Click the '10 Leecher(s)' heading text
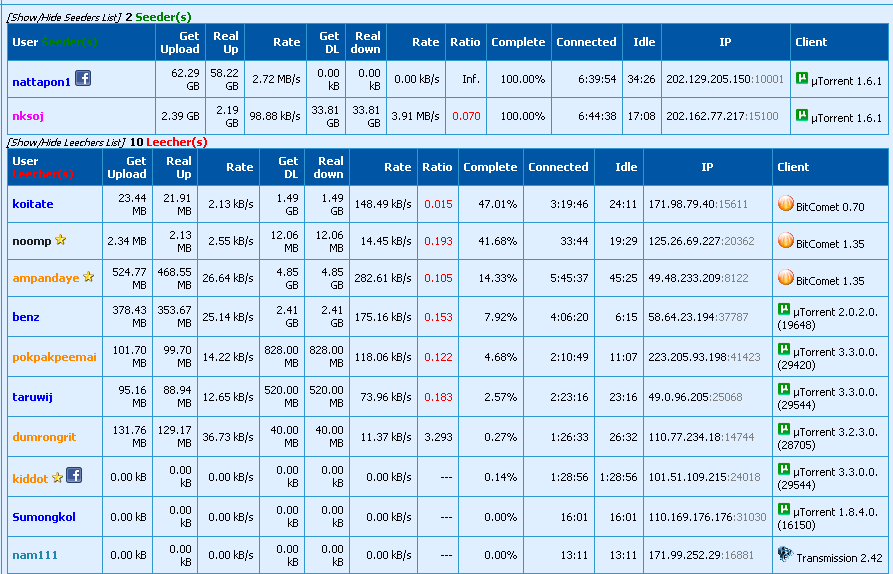The height and width of the screenshot is (574, 893). [x=169, y=142]
